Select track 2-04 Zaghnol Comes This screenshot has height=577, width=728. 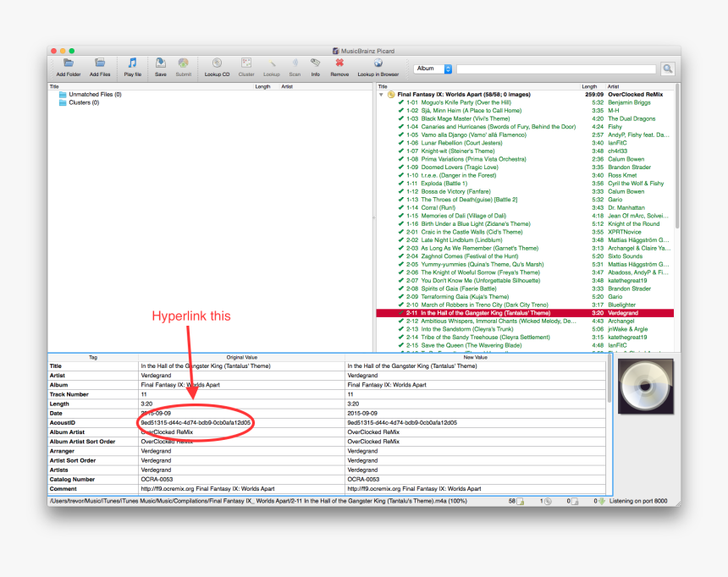pyautogui.click(x=525, y=256)
